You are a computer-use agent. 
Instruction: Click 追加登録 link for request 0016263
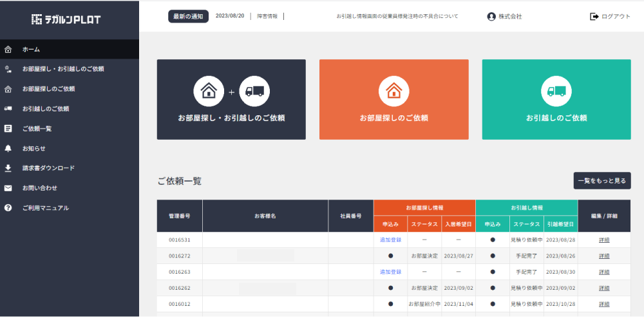[391, 272]
